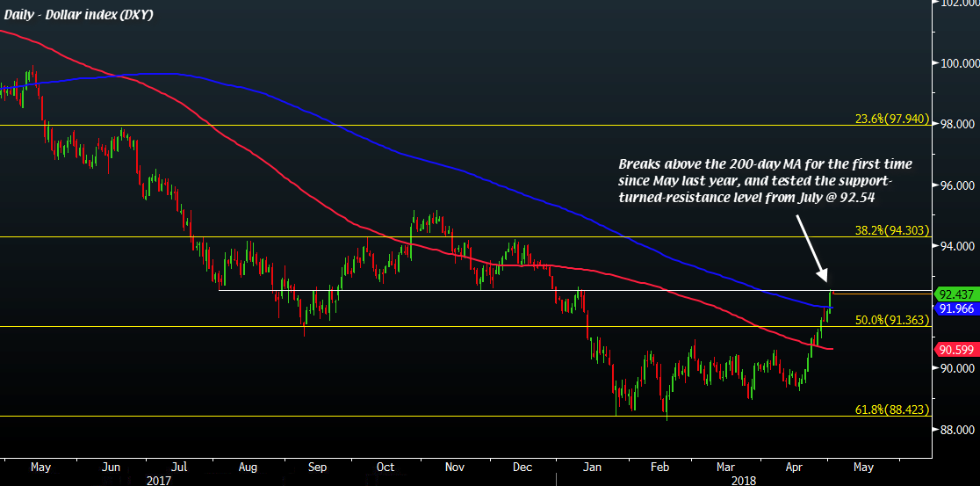Click the 50.0%(91.363) Fibonacci label

[890, 320]
